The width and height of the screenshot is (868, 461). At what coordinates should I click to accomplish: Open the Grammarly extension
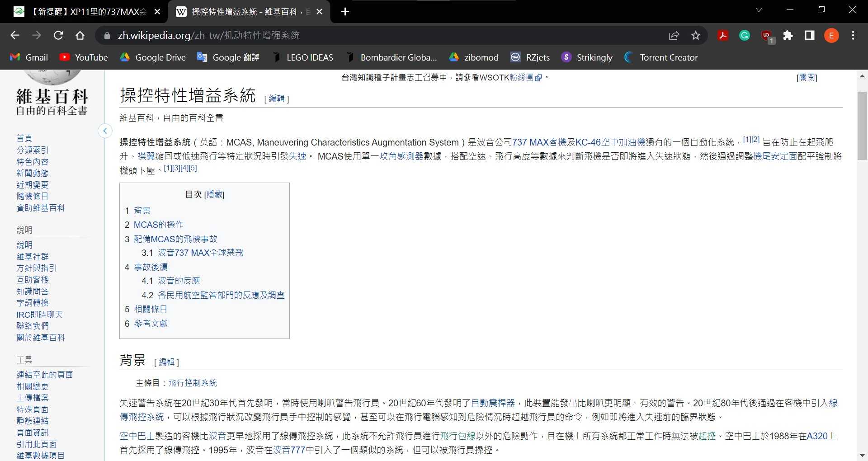[x=745, y=35]
